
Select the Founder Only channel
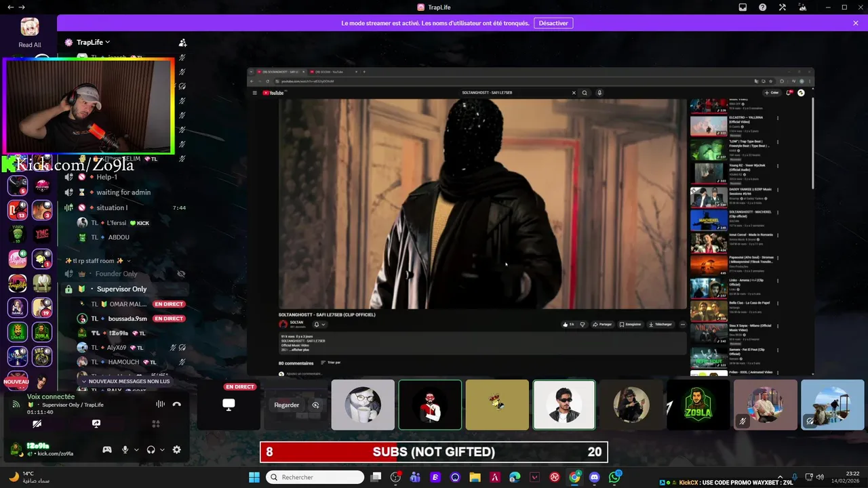pyautogui.click(x=117, y=274)
